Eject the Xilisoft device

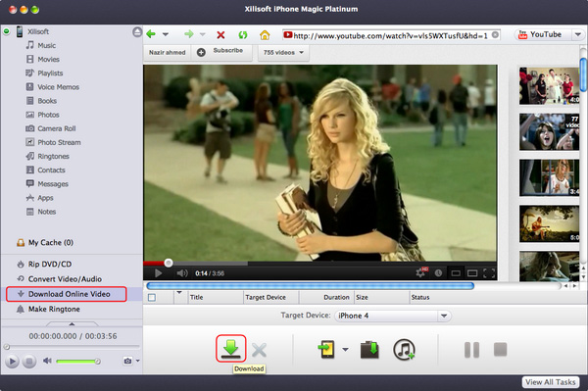point(137,32)
